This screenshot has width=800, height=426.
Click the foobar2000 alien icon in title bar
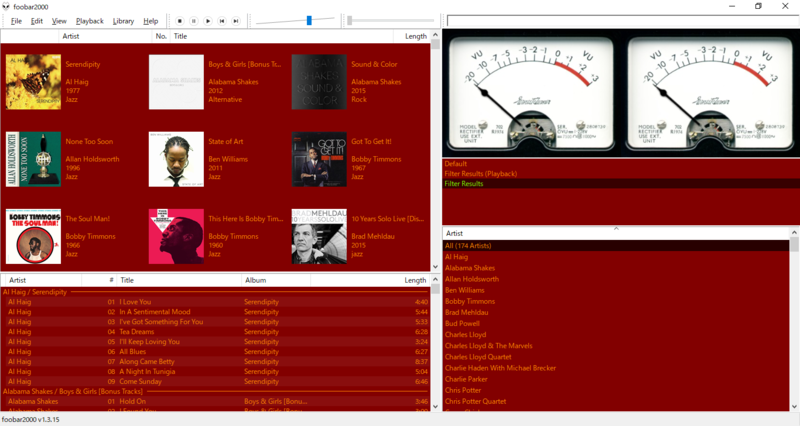6,7
